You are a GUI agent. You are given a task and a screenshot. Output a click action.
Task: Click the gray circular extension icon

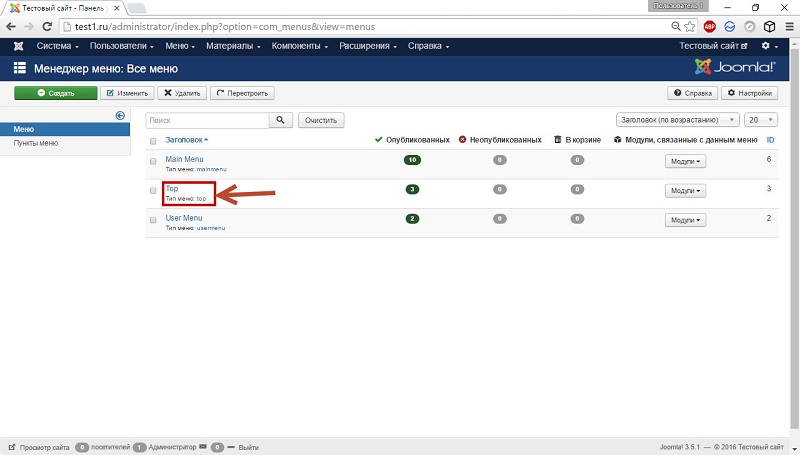click(x=749, y=27)
